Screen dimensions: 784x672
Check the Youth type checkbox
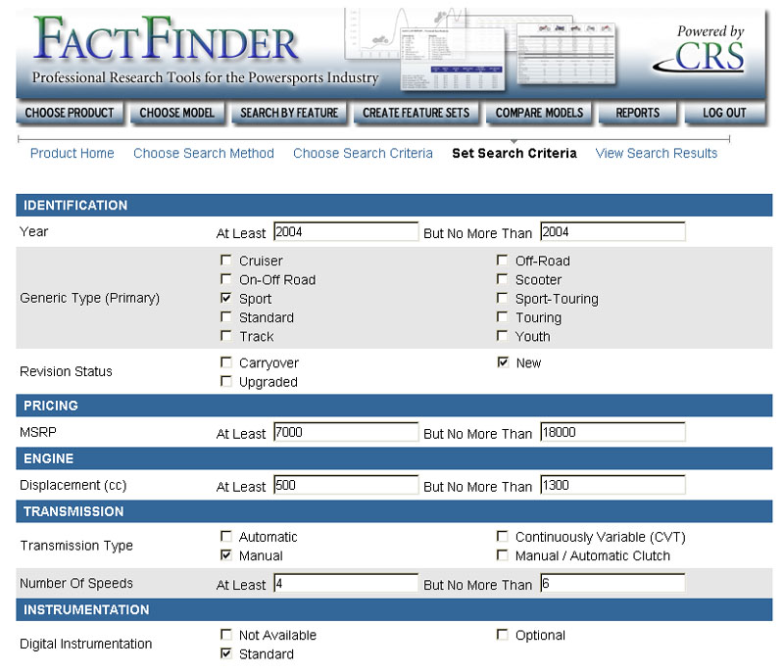502,336
